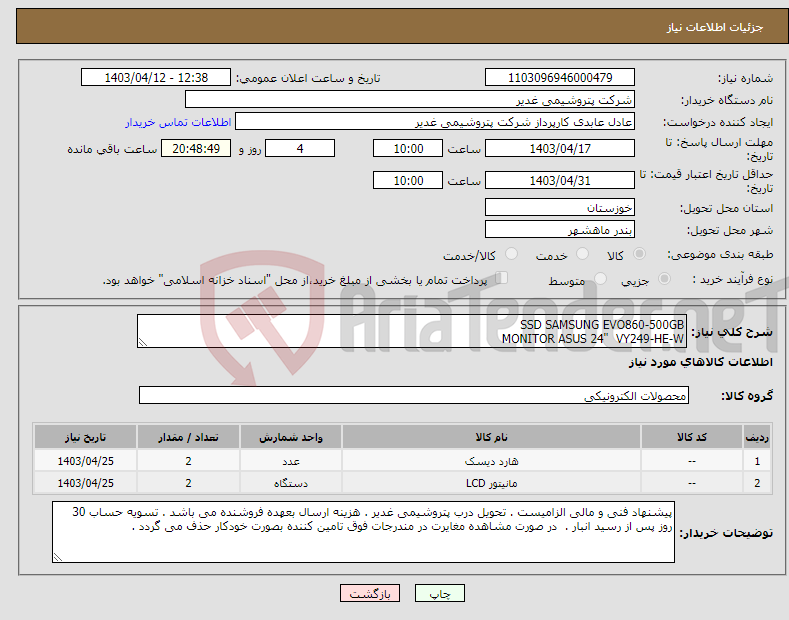The height and width of the screenshot is (620, 789).
Task: Toggle the اسناد خزانه اسلامی payment checkbox
Action: point(501,278)
